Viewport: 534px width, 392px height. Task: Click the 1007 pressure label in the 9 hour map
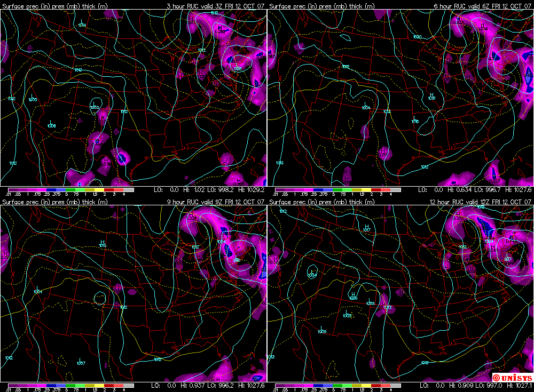click(81, 363)
